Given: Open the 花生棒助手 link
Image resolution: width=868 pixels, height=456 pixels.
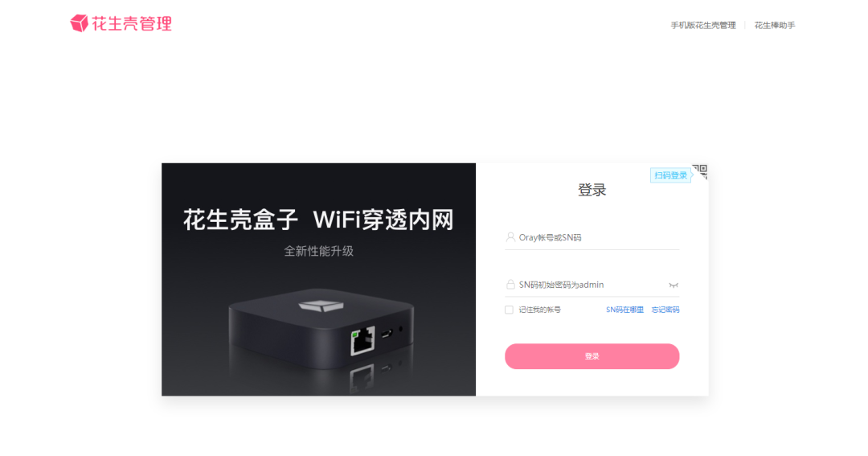Looking at the screenshot, I should [775, 25].
